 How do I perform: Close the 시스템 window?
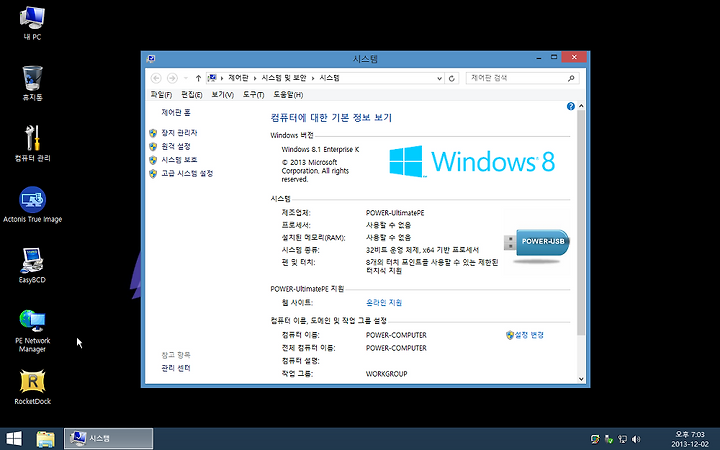(x=574, y=57)
